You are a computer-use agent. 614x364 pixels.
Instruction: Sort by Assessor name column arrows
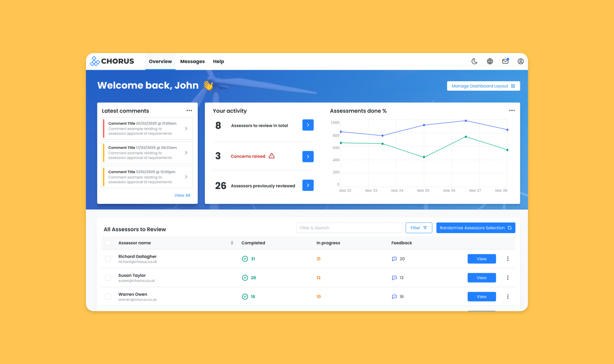click(232, 243)
